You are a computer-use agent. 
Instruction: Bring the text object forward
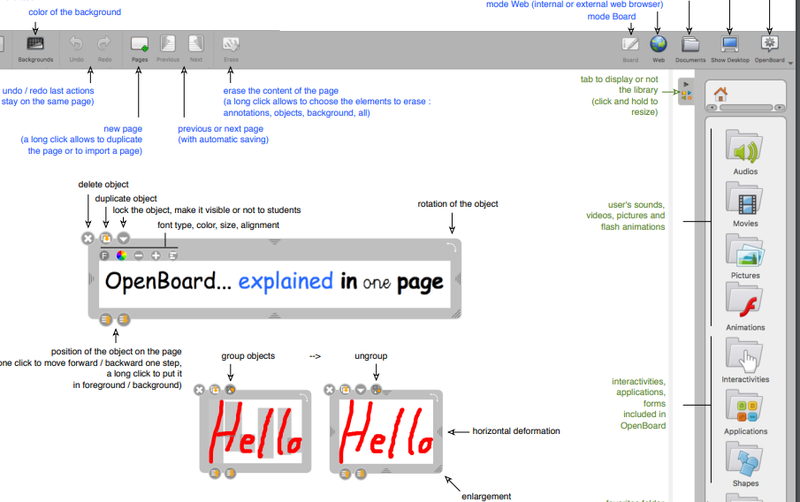(106, 319)
